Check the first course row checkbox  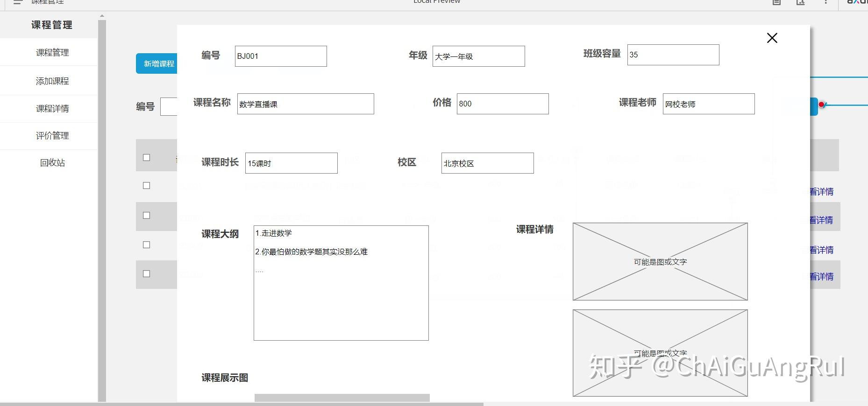[x=146, y=185]
